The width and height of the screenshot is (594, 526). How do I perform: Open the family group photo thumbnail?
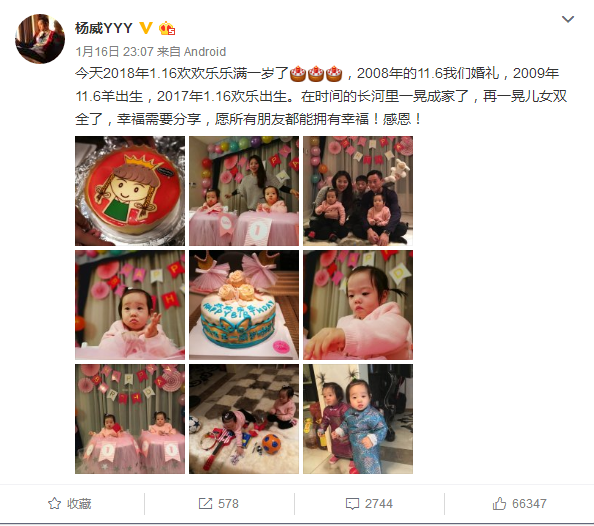click(358, 191)
